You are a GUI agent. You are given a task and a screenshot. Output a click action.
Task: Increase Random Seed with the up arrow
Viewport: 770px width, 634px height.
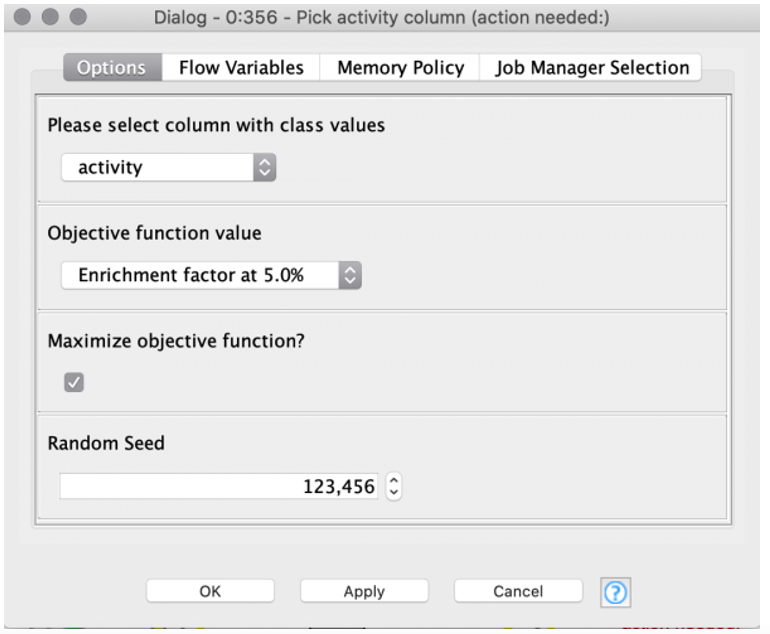coord(394,481)
